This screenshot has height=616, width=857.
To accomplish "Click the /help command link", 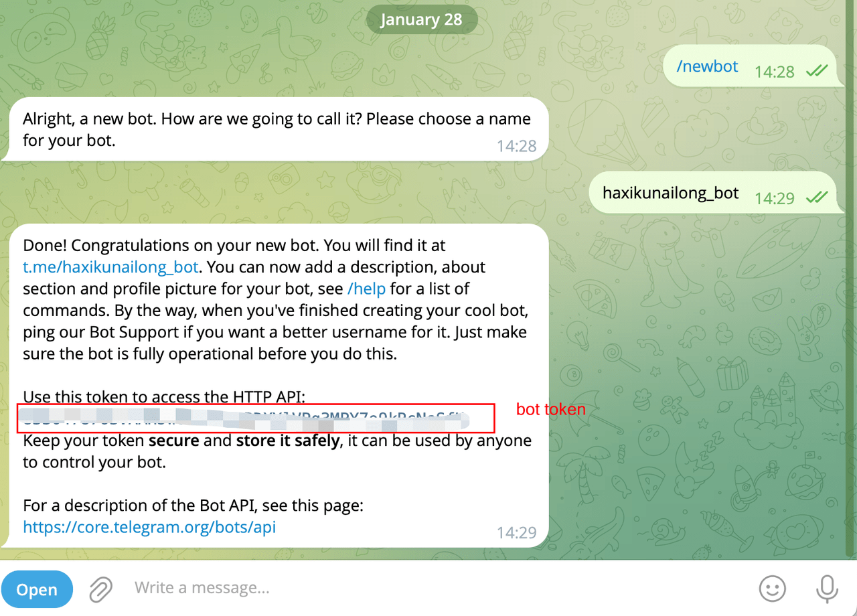I will pyautogui.click(x=366, y=289).
